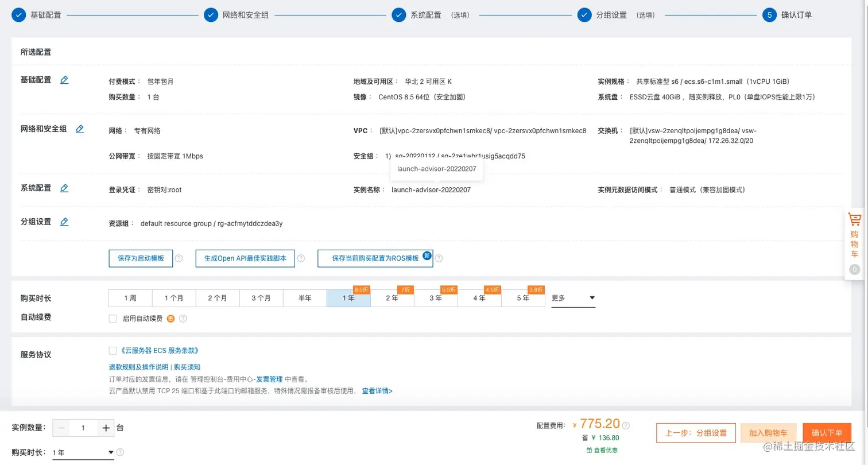Click 生成Open API最佳实践脚本 button
Image resolution: width=868 pixels, height=465 pixels.
coord(245,258)
